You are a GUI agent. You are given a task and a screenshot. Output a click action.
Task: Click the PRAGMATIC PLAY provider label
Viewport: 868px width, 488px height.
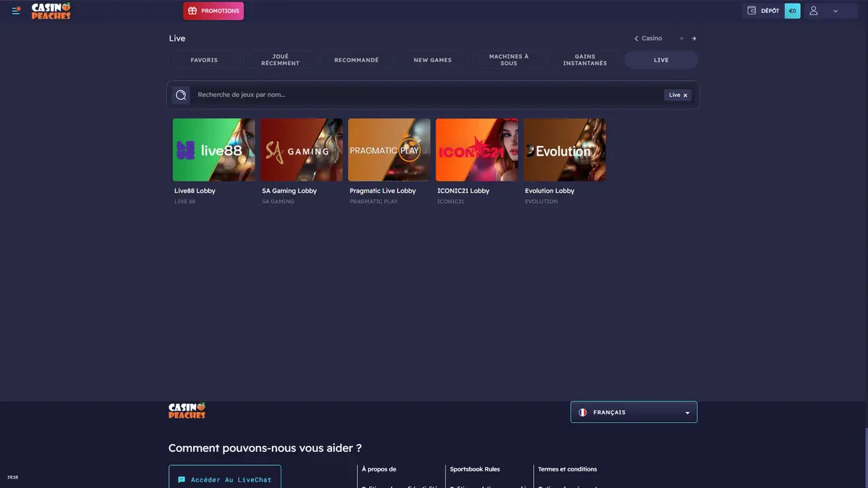pyautogui.click(x=373, y=202)
